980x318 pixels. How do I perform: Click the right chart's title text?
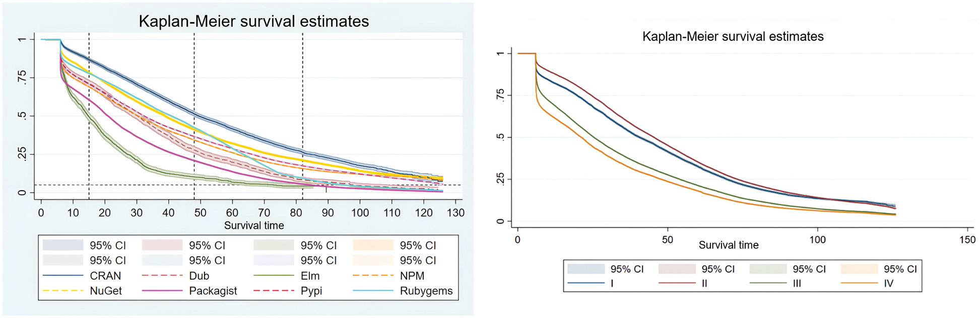pos(733,36)
